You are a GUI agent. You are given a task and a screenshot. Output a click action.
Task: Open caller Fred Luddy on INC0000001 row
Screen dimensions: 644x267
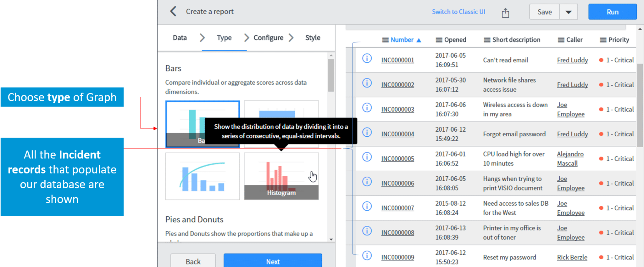[572, 60]
